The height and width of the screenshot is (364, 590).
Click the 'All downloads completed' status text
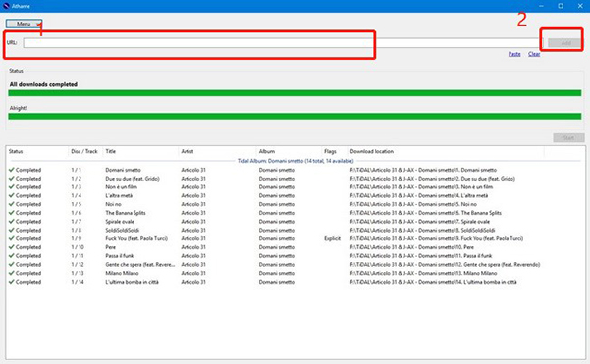pyautogui.click(x=43, y=84)
